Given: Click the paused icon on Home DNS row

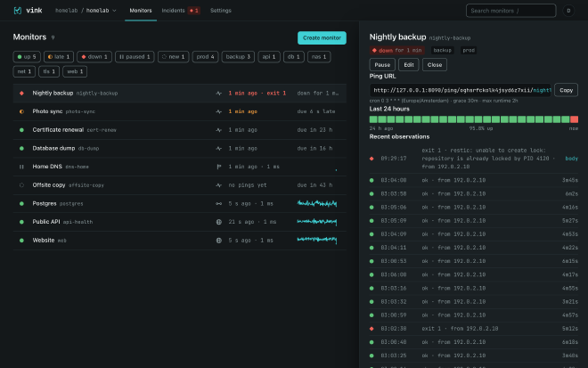Looking at the screenshot, I should [x=21, y=167].
